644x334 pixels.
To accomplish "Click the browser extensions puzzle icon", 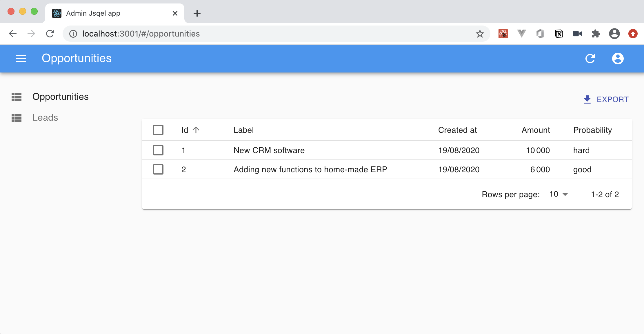I will click(596, 34).
